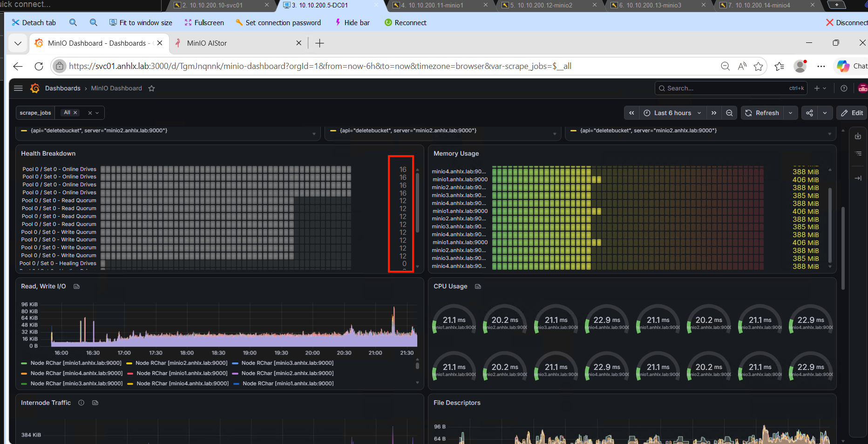This screenshot has width=868, height=444.
Task: Click the panel links icon beside CPU Usage
Action: [478, 287]
